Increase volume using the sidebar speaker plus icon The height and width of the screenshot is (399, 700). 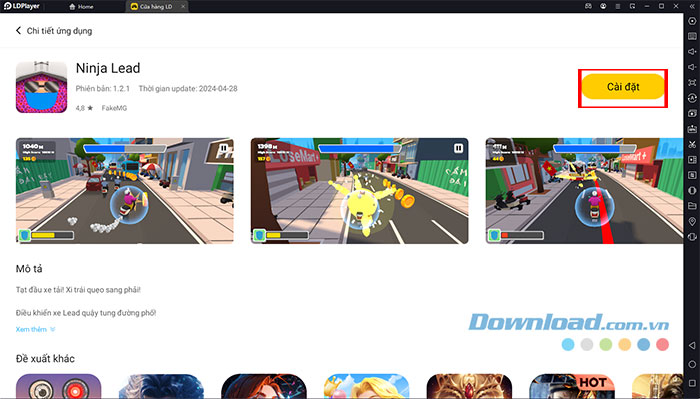(x=692, y=52)
